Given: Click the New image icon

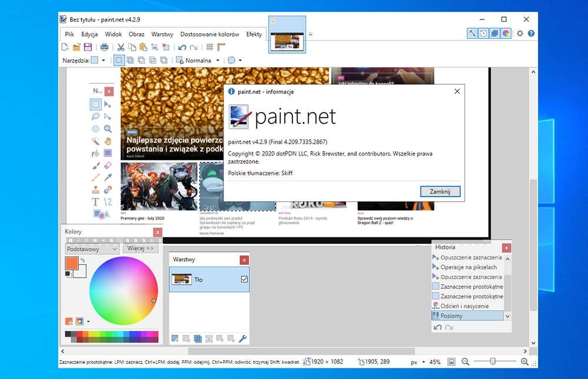Looking at the screenshot, I should click(65, 47).
